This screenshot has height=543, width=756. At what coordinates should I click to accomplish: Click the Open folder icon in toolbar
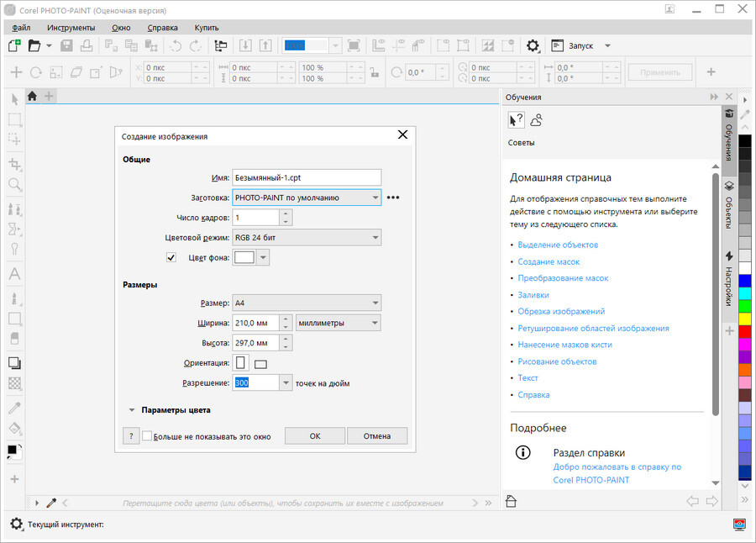[34, 46]
